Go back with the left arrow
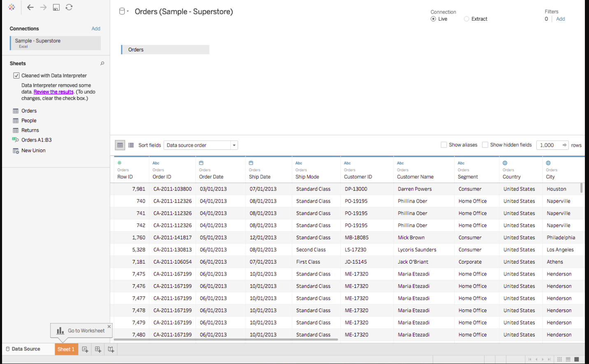 30,7
